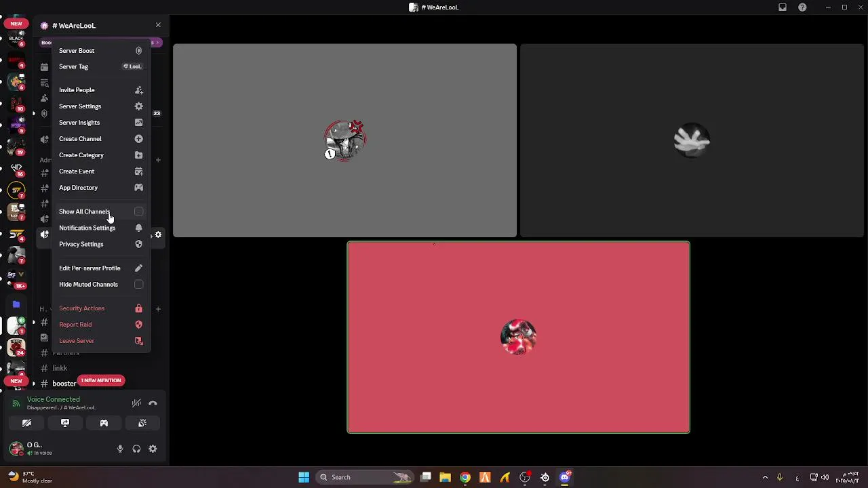
Task: Click the LooL server tag badge
Action: tap(132, 66)
